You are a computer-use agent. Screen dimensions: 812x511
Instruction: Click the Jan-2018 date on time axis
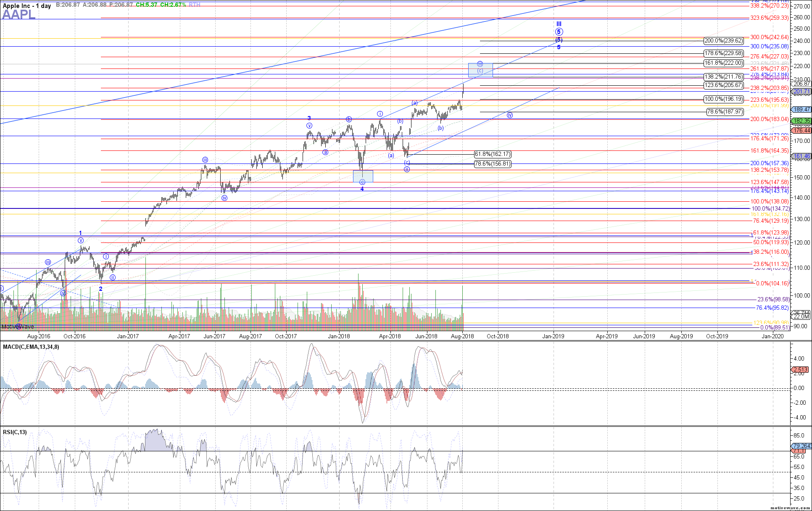pos(339,336)
